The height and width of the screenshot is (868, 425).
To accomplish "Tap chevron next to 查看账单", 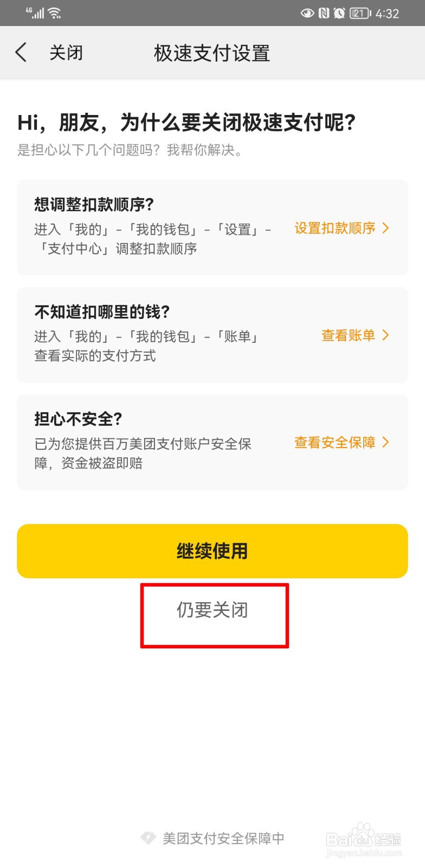I will [386, 335].
